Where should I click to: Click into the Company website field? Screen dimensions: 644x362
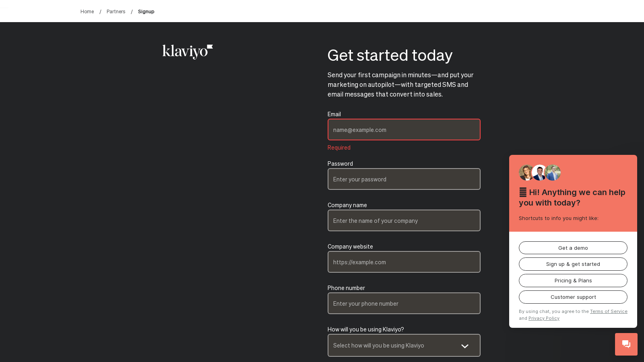click(x=404, y=262)
